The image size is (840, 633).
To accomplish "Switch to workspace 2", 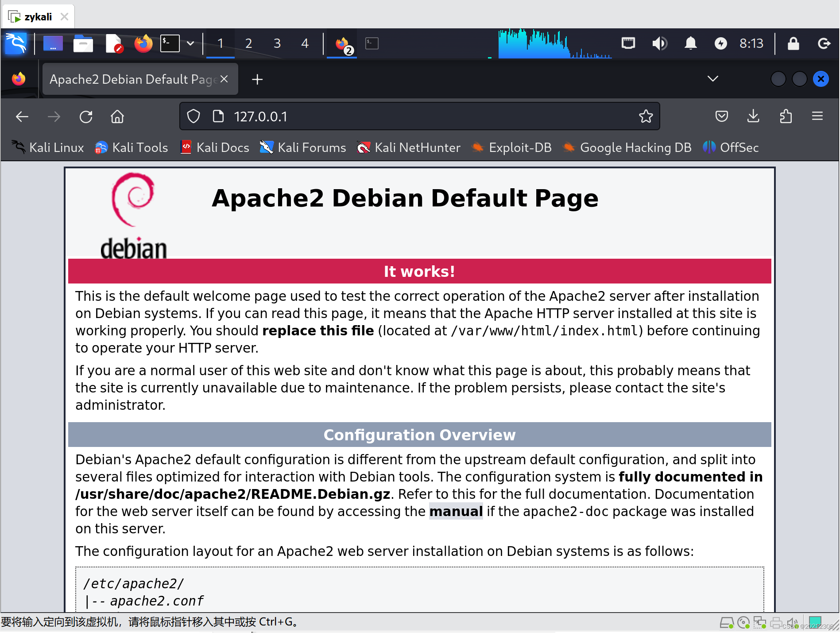I will coord(248,43).
